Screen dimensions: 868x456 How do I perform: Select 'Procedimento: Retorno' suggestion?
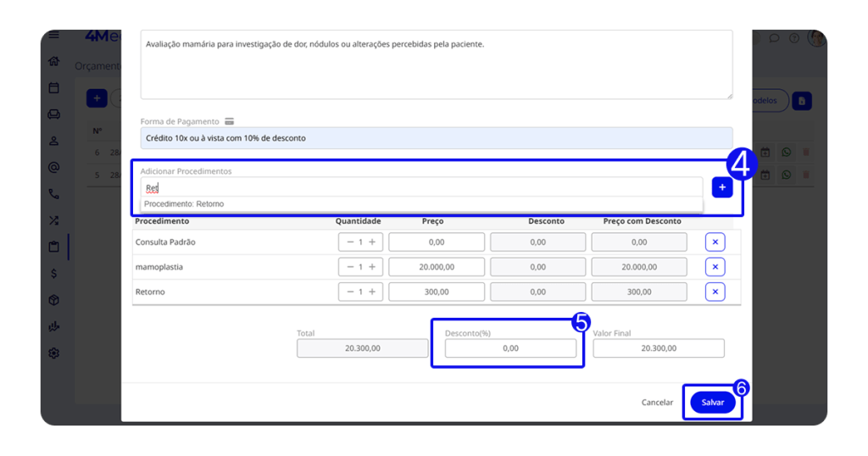coord(184,204)
